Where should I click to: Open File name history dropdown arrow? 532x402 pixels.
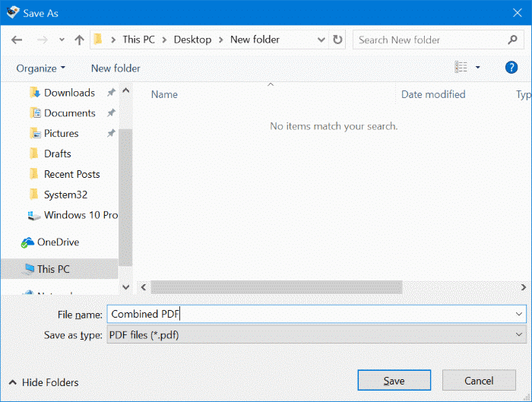pyautogui.click(x=519, y=314)
